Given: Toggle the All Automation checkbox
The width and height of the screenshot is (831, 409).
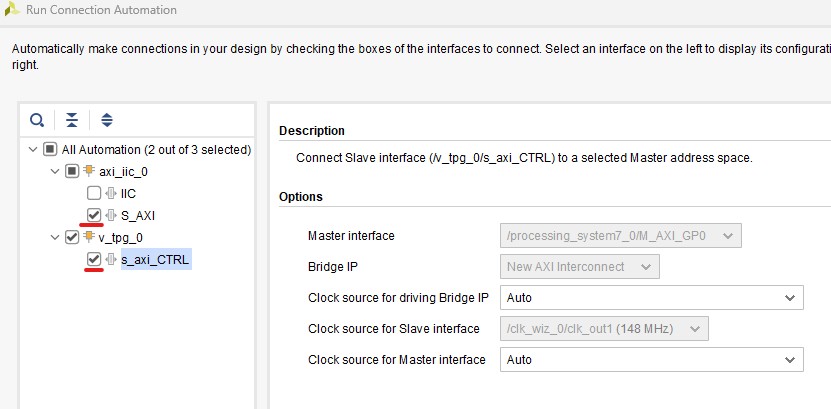Looking at the screenshot, I should pos(49,149).
